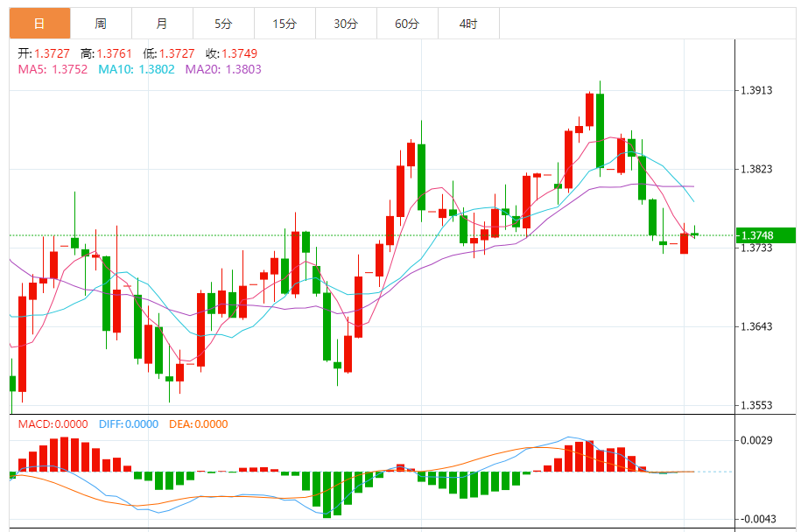Click the MA10: 1.3802 indicator label
The image size is (801, 532).
137,69
